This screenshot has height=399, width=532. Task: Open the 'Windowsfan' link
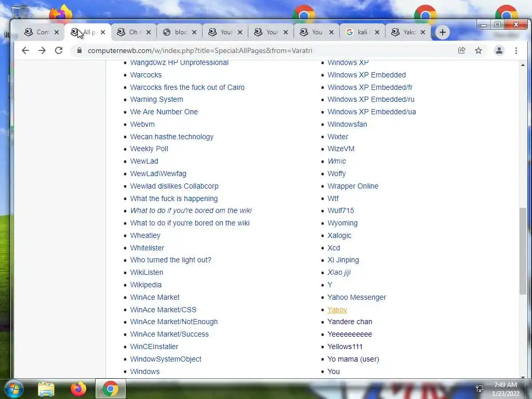point(347,124)
